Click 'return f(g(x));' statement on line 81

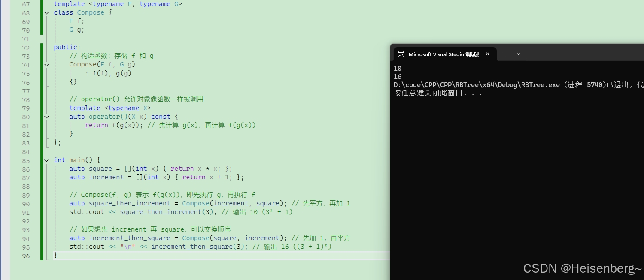(x=114, y=125)
